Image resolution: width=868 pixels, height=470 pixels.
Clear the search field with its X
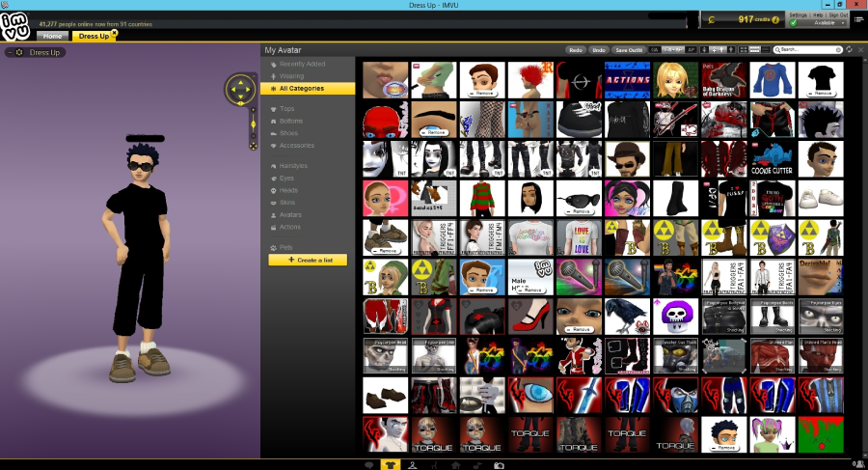pyautogui.click(x=838, y=50)
